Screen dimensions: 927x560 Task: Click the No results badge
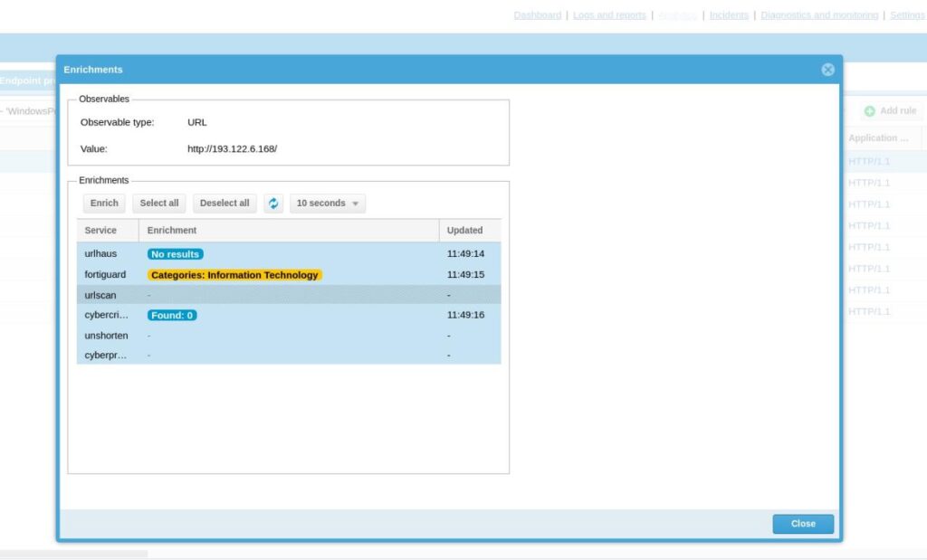[x=176, y=254]
